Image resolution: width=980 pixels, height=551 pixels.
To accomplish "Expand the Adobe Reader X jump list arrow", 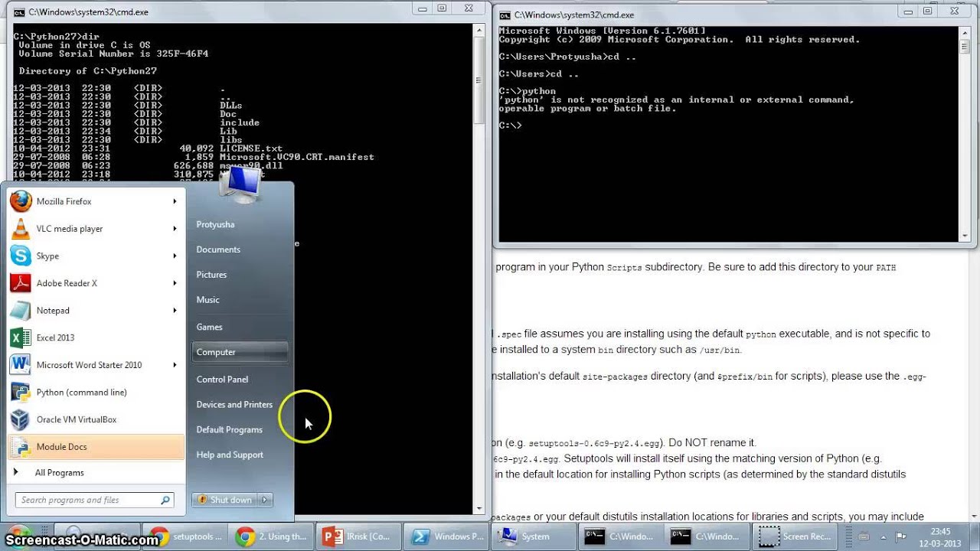I will pyautogui.click(x=175, y=283).
